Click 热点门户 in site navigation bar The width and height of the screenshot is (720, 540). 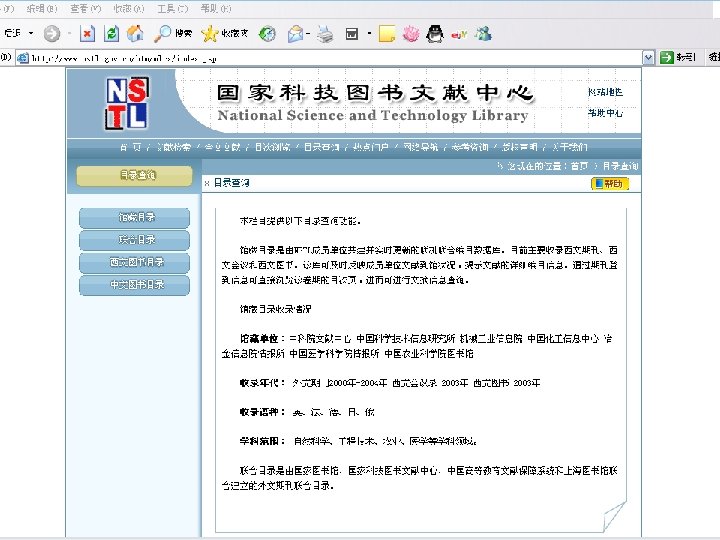click(x=371, y=147)
